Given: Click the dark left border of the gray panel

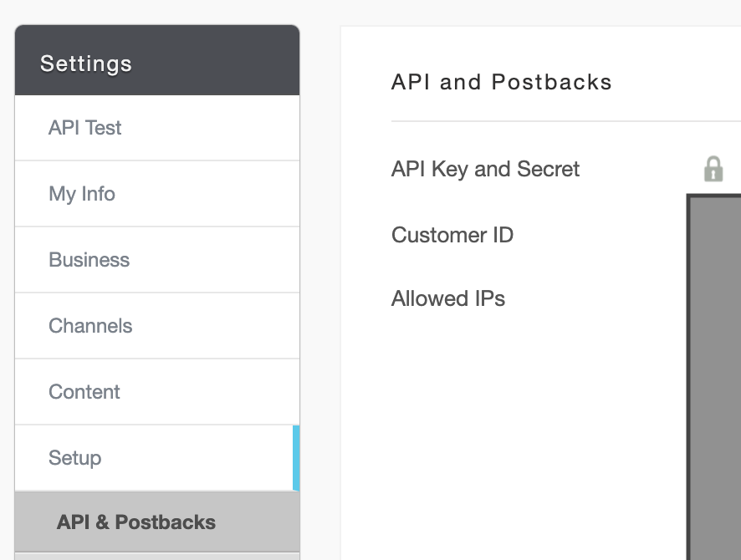Looking at the screenshot, I should (688, 376).
